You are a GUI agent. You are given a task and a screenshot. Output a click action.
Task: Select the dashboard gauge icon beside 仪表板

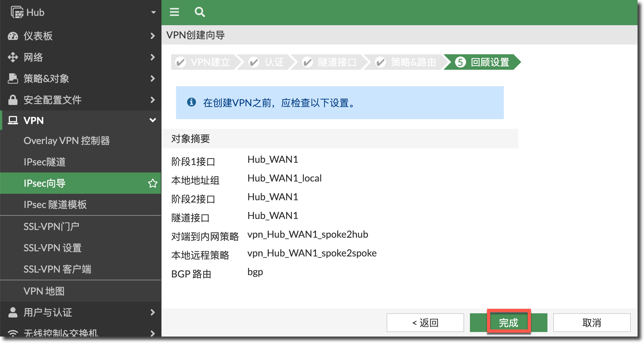coord(13,36)
